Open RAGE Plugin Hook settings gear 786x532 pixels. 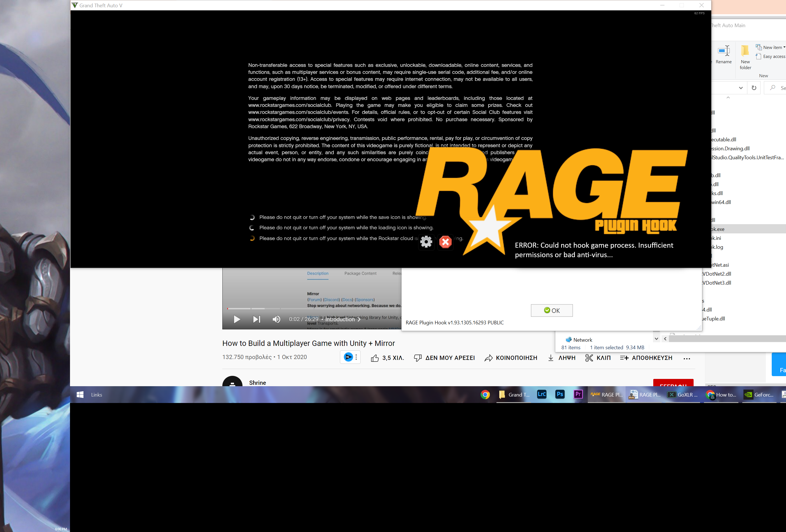tap(426, 242)
